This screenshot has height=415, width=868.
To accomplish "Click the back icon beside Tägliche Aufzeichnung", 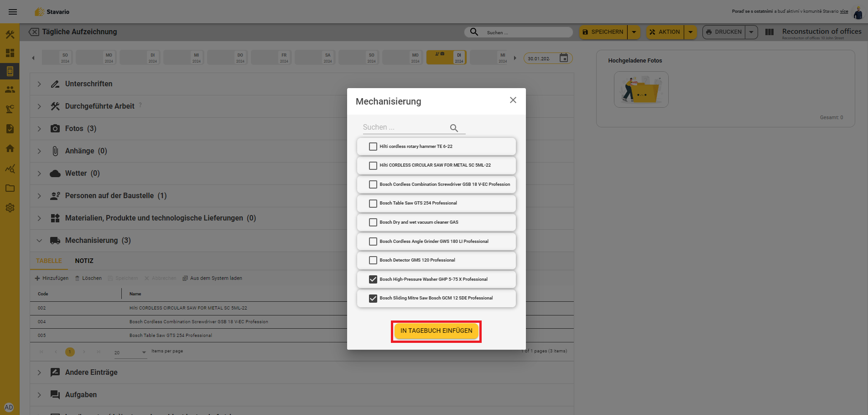I will tap(34, 32).
